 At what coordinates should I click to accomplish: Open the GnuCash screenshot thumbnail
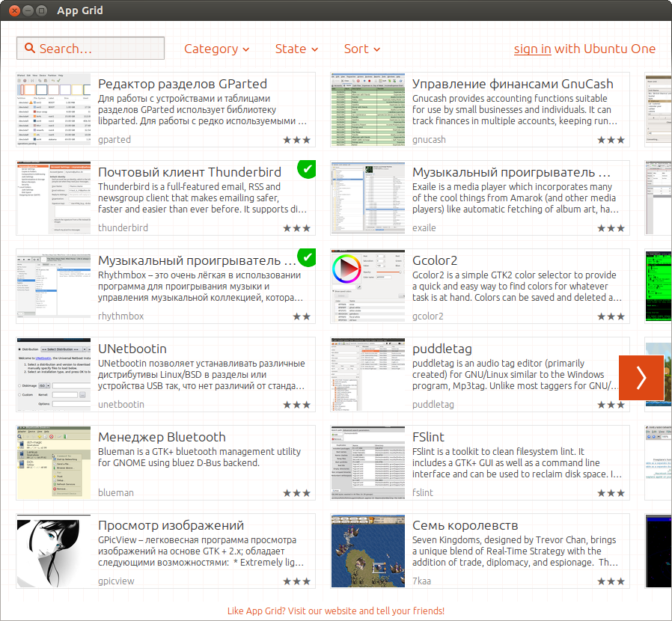point(368,110)
